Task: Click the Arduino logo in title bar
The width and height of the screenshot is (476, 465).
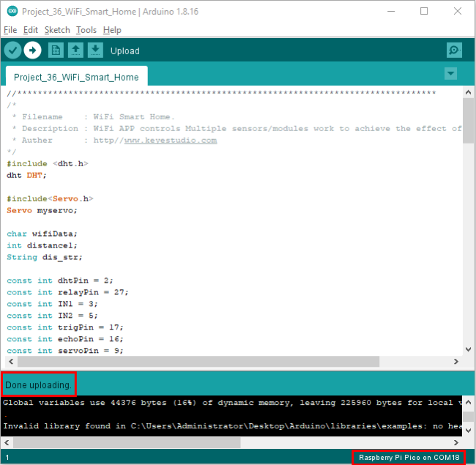Action: click(x=12, y=11)
